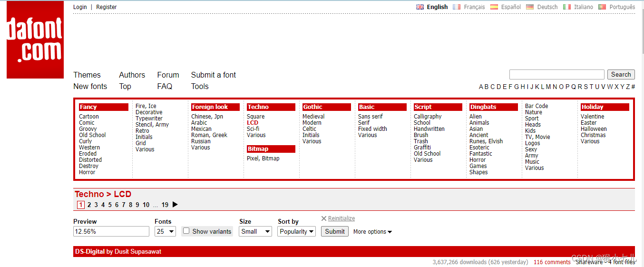Open the Tools page

coord(200,86)
